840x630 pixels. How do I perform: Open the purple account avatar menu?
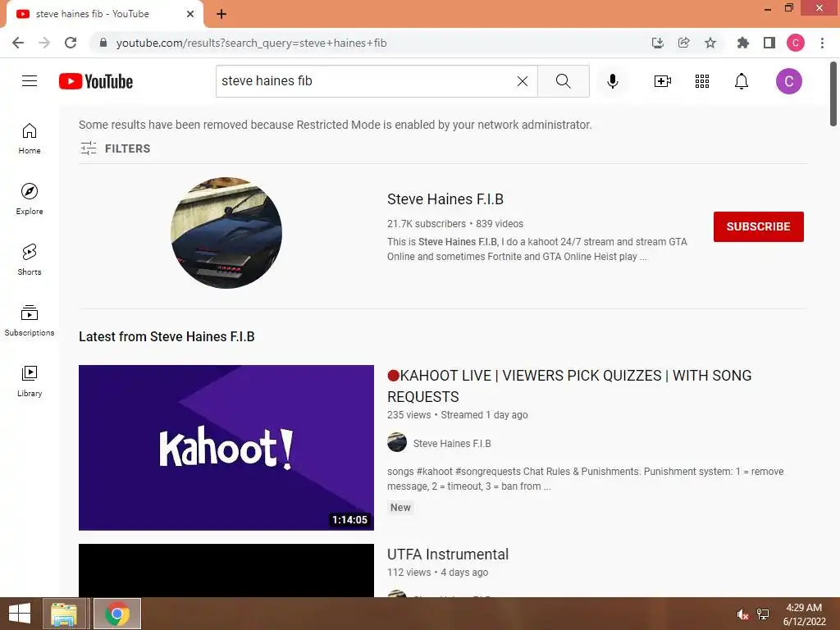pos(788,81)
